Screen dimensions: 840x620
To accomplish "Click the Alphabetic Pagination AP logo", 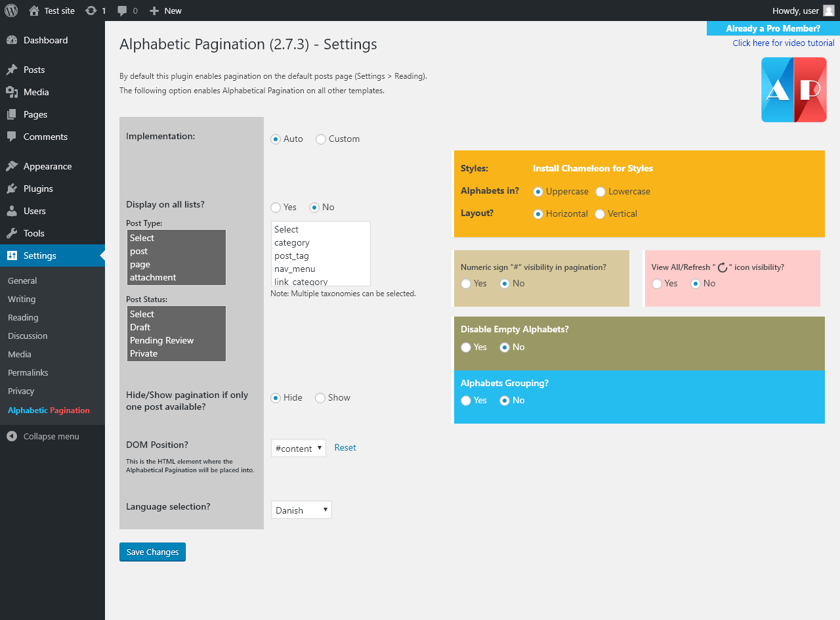I will pyautogui.click(x=794, y=89).
